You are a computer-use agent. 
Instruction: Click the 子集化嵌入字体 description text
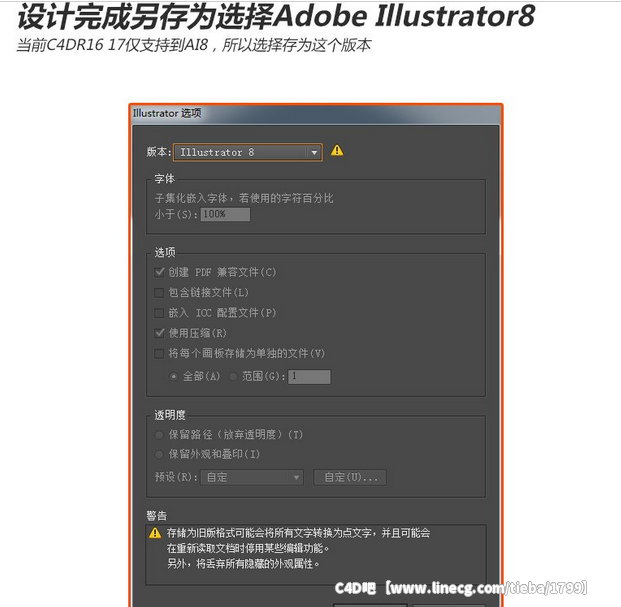[244, 198]
